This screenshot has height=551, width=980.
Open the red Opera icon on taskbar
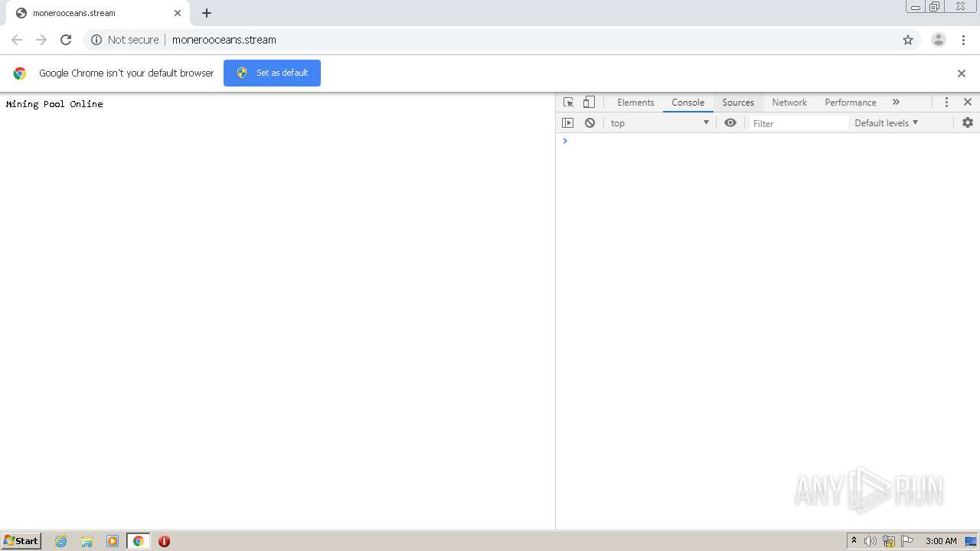coord(164,541)
